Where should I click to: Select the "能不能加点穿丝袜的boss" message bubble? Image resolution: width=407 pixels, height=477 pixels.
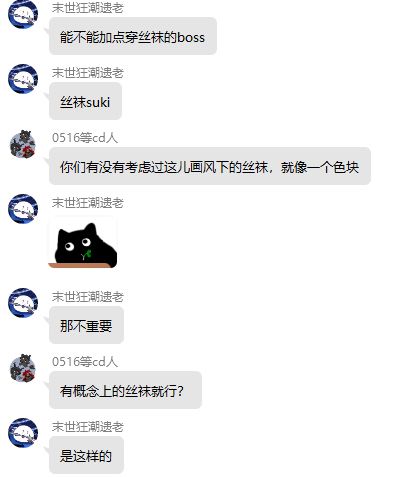(133, 36)
